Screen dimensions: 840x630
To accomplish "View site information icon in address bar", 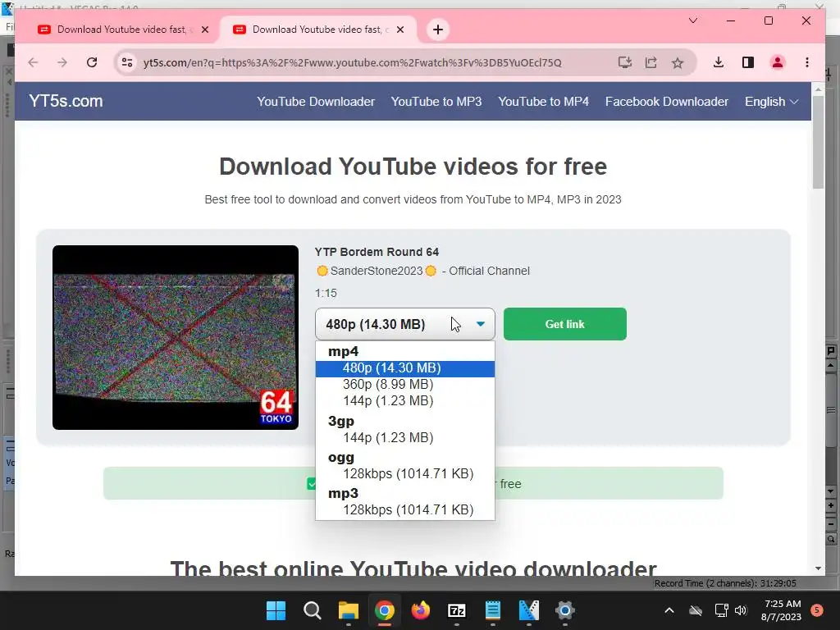I will [127, 62].
